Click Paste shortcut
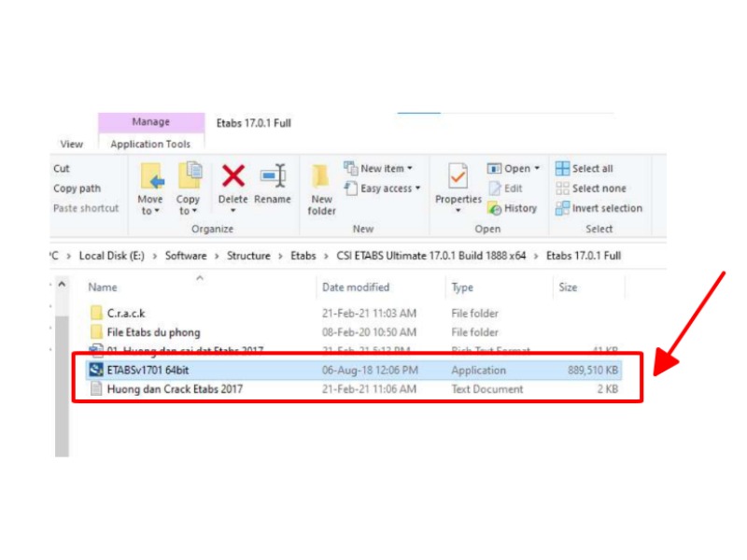 tap(85, 208)
